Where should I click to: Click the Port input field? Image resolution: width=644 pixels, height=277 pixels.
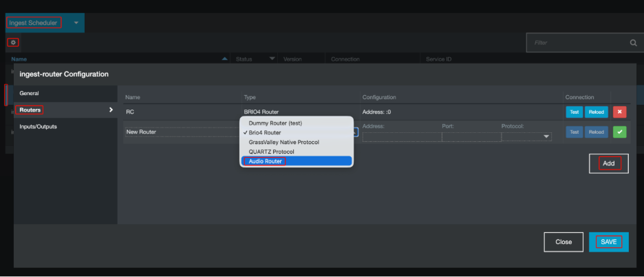tap(471, 136)
